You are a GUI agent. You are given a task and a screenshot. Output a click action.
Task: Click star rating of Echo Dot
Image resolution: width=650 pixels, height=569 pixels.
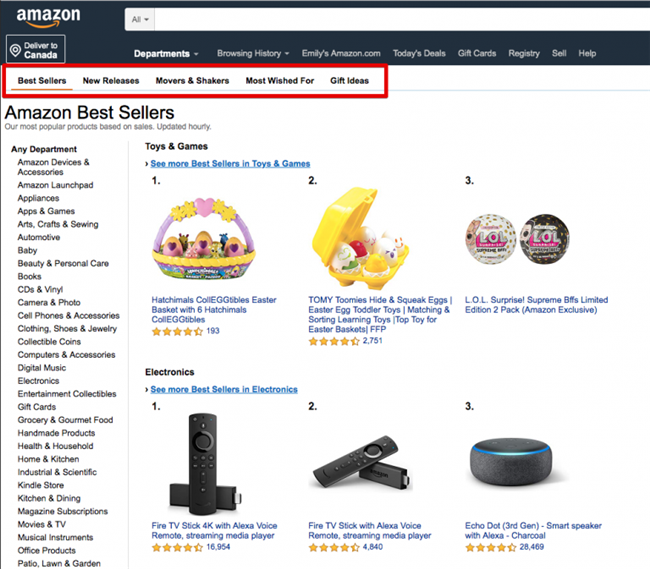(x=486, y=548)
